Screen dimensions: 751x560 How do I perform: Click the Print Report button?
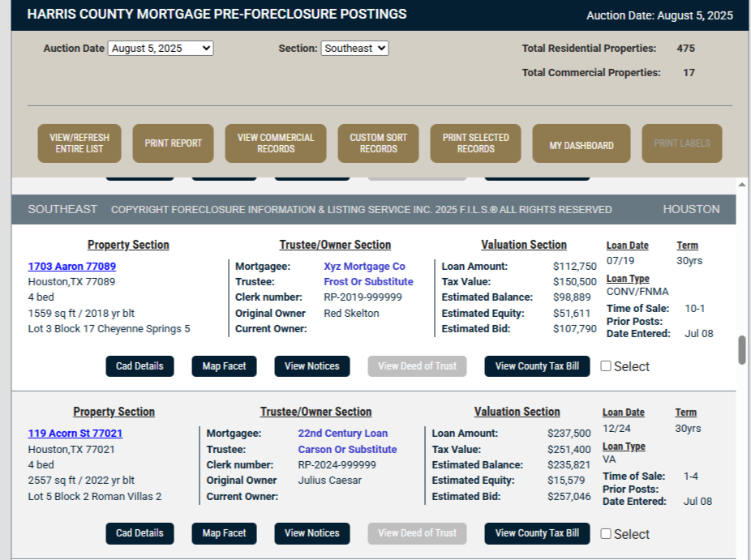173,143
